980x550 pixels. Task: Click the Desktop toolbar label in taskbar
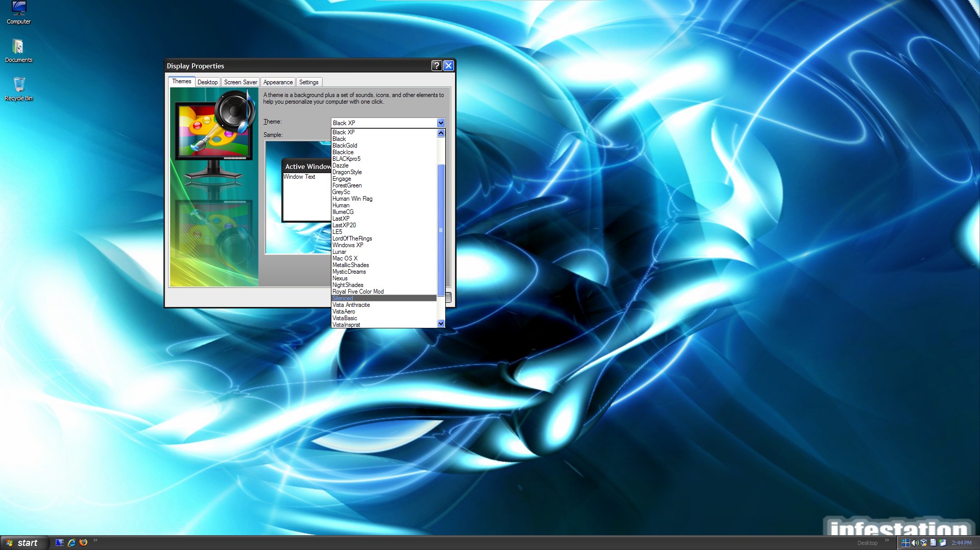click(867, 543)
